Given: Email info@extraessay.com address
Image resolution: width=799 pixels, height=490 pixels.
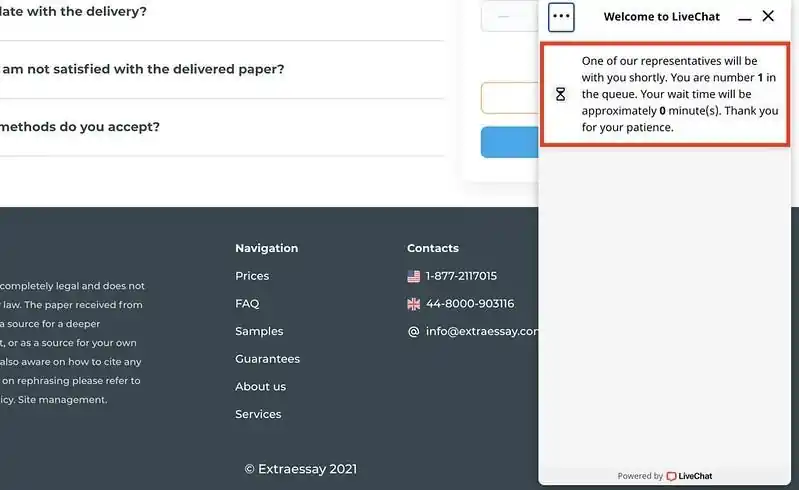Looking at the screenshot, I should click(x=482, y=332).
